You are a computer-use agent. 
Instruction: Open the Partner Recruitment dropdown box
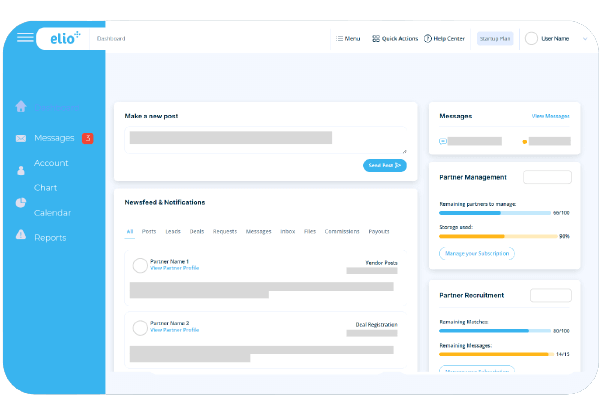tap(551, 295)
